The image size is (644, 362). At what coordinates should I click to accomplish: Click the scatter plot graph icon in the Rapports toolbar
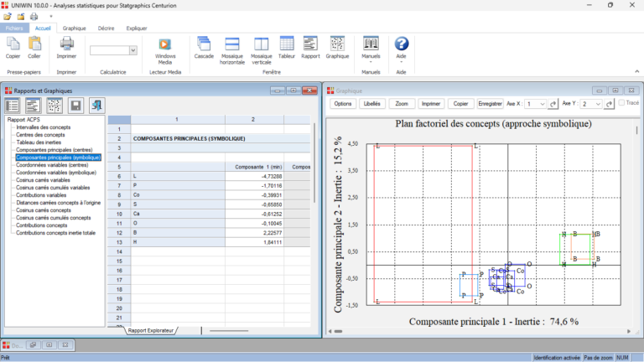click(55, 106)
